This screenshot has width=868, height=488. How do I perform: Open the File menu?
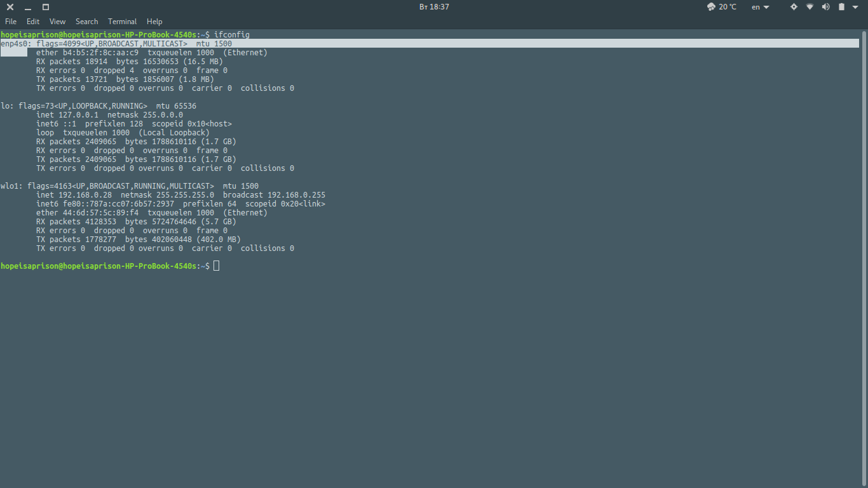coord(11,22)
